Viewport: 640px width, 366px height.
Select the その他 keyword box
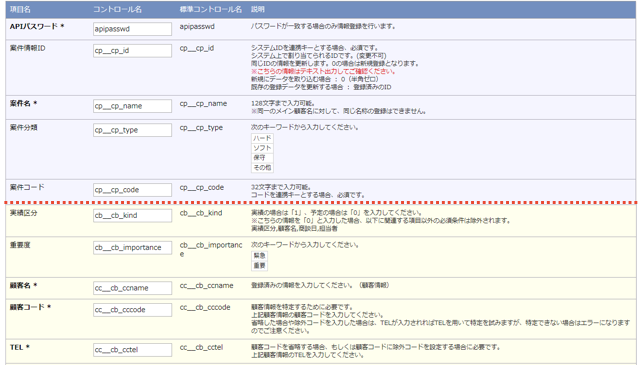pyautogui.click(x=262, y=167)
